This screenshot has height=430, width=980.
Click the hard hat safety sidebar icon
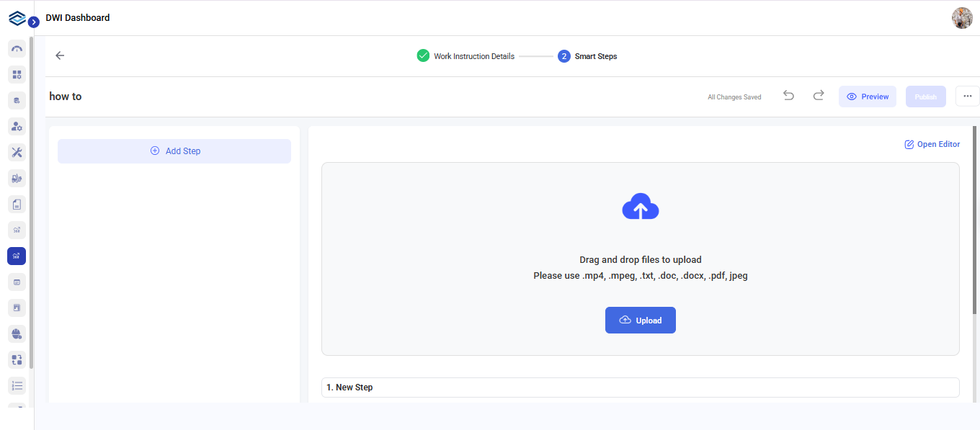pos(17,333)
